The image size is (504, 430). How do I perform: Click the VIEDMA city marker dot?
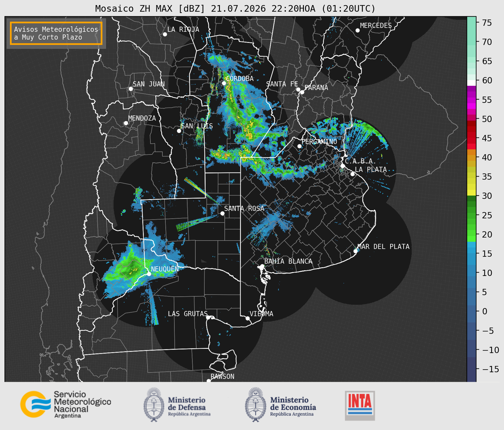[248, 318]
